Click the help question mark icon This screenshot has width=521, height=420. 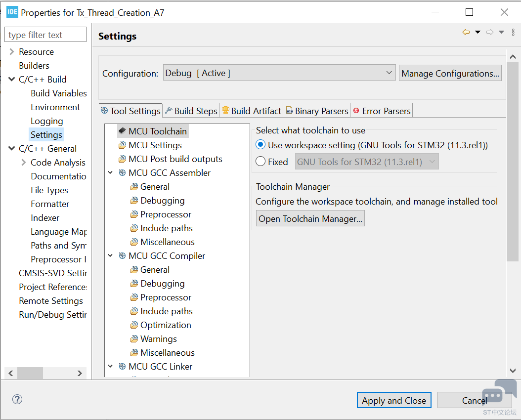[x=17, y=399]
